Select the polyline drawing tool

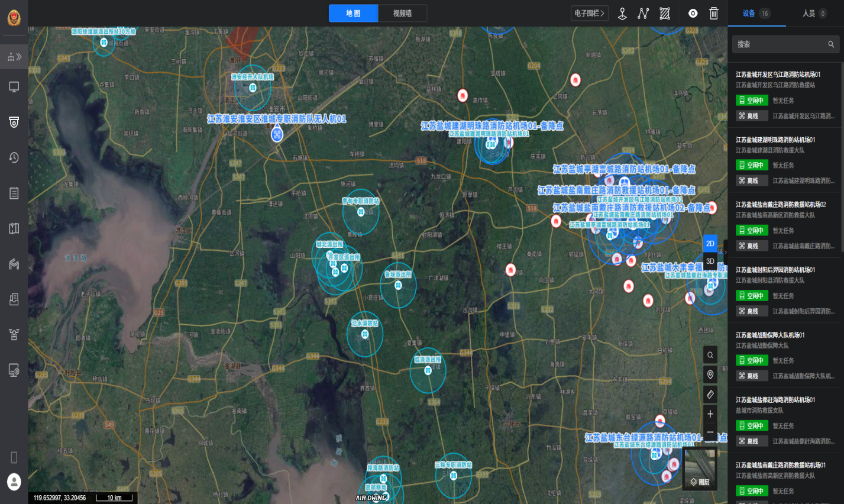pyautogui.click(x=643, y=14)
